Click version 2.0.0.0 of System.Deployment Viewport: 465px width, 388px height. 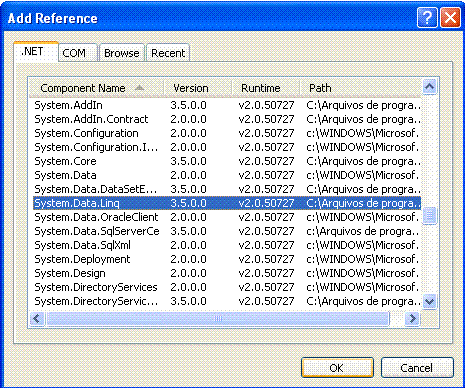click(x=189, y=259)
